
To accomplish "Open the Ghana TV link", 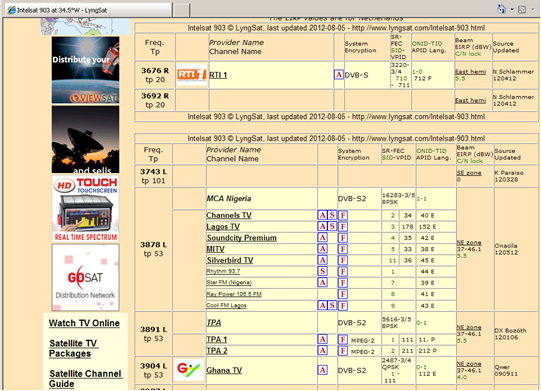I will [224, 370].
